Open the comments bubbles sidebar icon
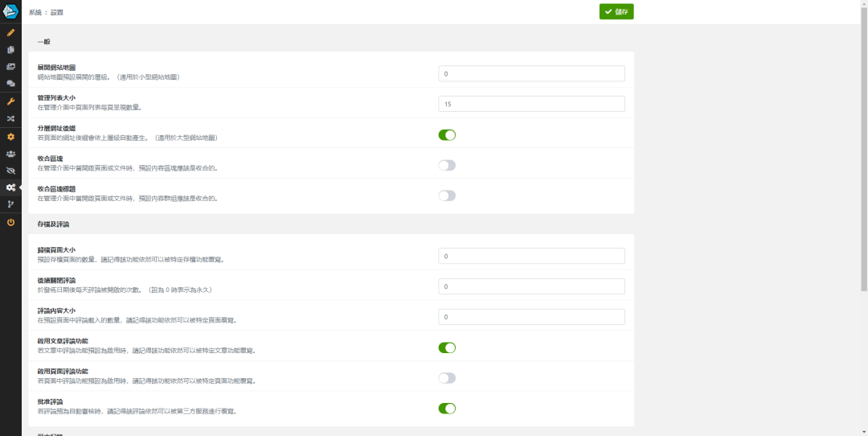 click(10, 84)
